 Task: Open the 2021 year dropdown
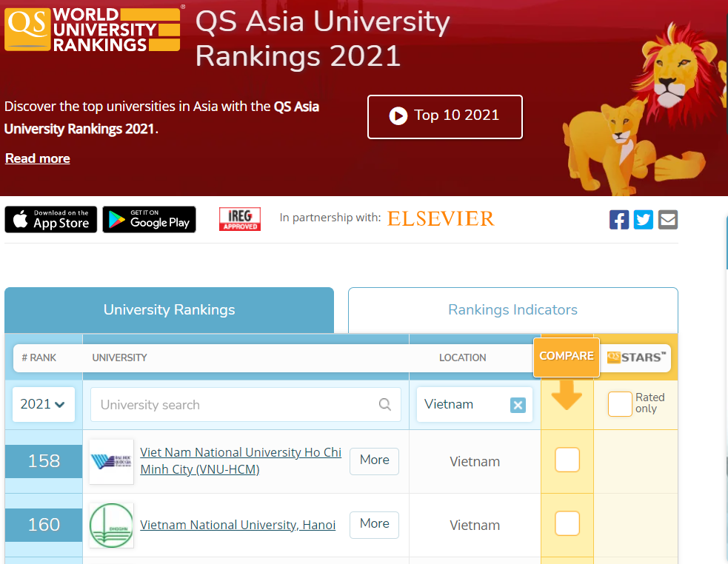43,404
